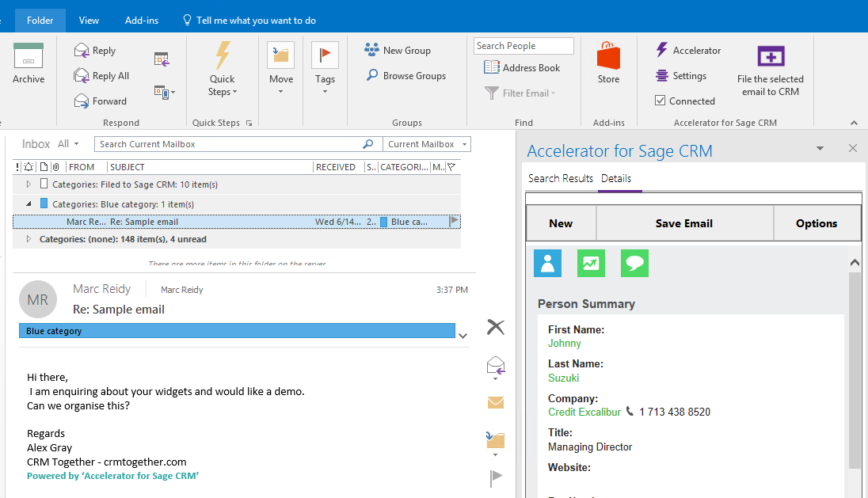
Task: Click the blue swatch beside the Blue category group
Action: click(x=44, y=203)
